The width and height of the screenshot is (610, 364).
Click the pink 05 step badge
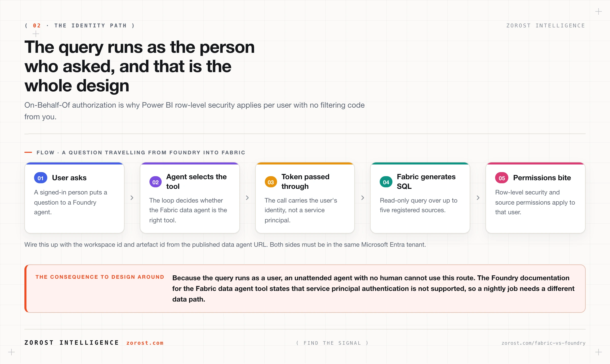(x=501, y=178)
